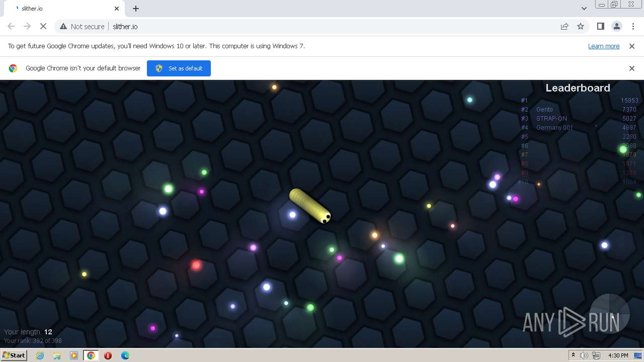Open network status in system tray
The width and height of the screenshot is (644, 362).
[x=596, y=355]
